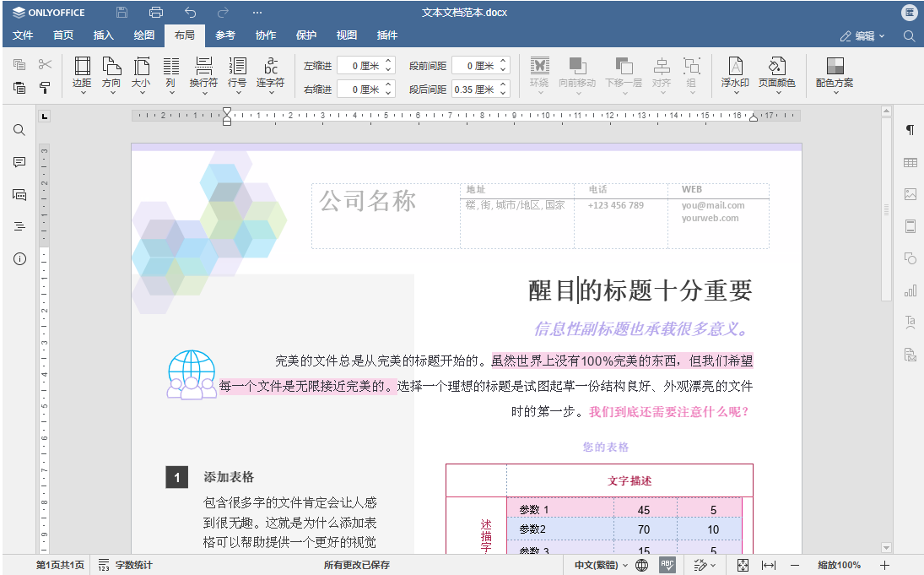Screen dimensions: 924x575
Task: Switch to the 参考 references tab
Action: click(x=225, y=35)
